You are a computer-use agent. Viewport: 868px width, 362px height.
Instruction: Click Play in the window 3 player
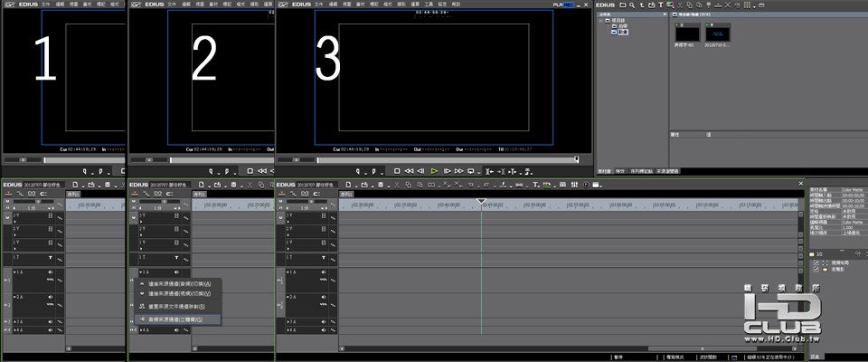[x=434, y=171]
